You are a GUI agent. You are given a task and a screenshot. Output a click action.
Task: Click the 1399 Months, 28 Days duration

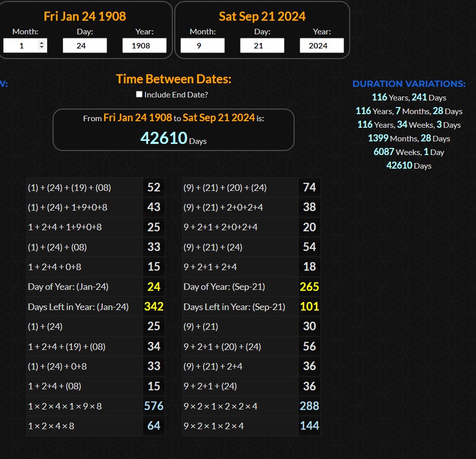(x=409, y=138)
